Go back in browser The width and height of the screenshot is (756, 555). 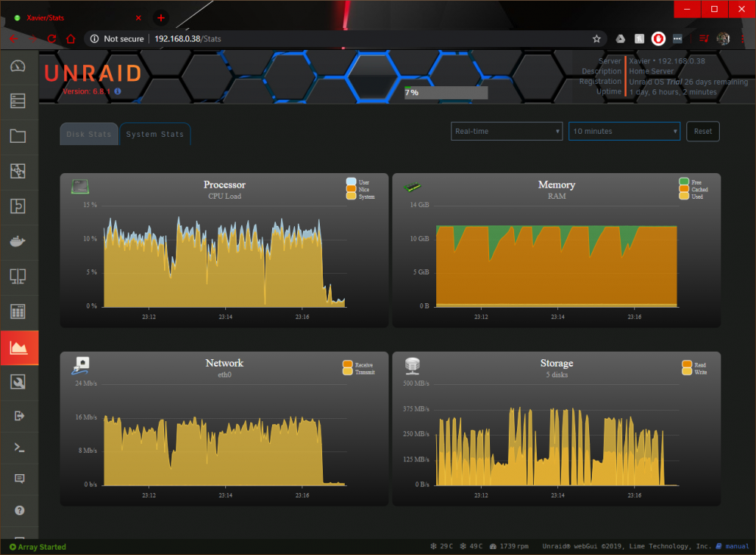(x=14, y=39)
